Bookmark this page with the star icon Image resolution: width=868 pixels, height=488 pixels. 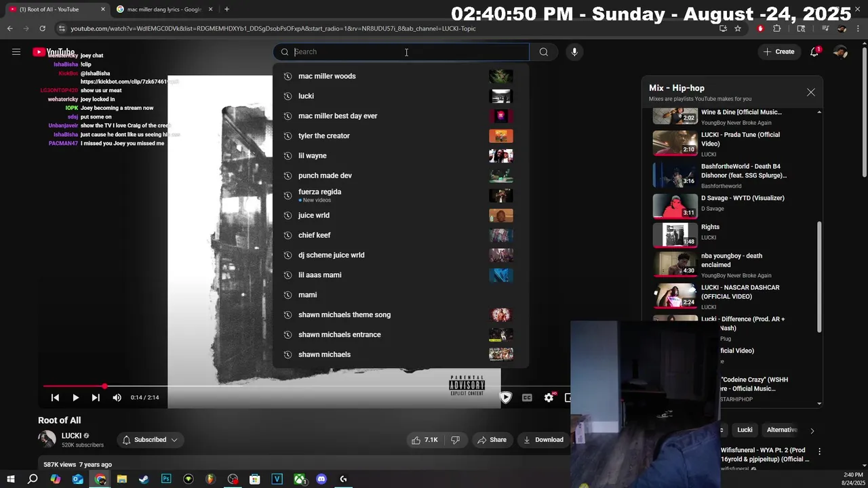738,28
